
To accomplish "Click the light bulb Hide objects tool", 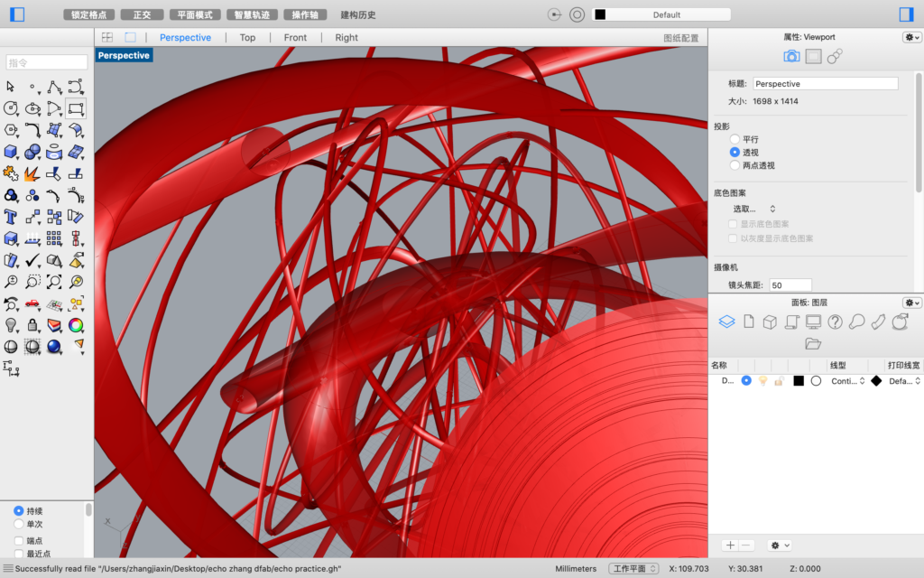I will pyautogui.click(x=11, y=325).
